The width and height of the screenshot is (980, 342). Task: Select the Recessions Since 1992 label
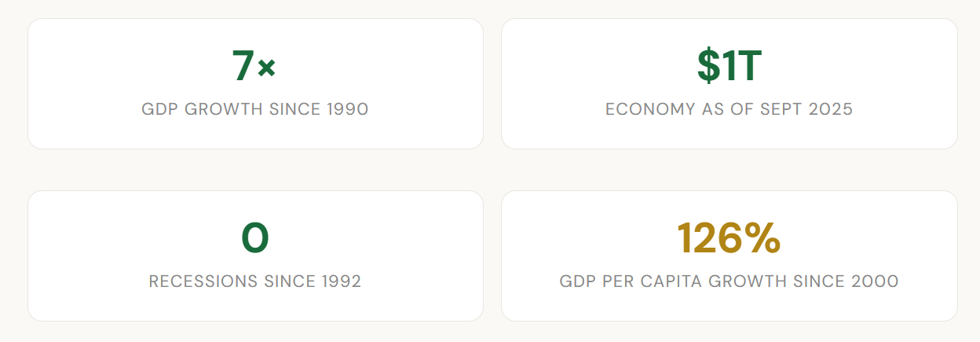[x=254, y=281]
